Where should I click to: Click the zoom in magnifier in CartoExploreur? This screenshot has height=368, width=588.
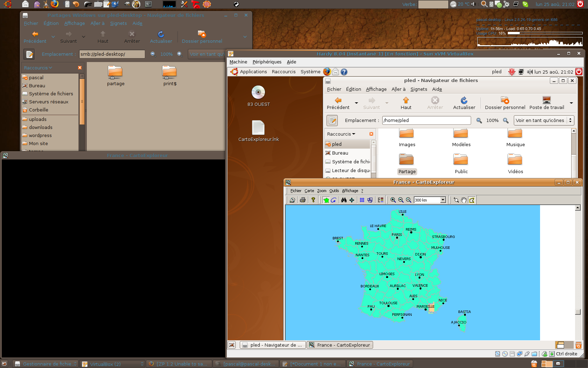(x=393, y=200)
